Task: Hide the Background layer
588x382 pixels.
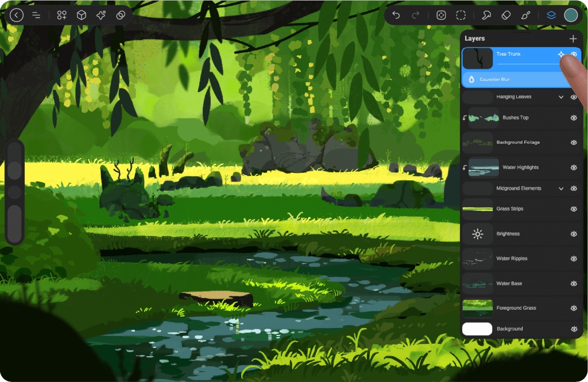Action: click(x=573, y=329)
